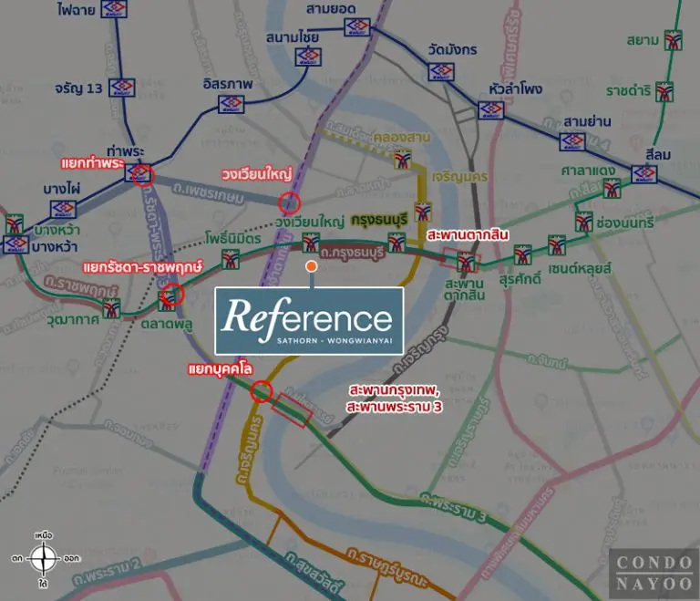Click the สะพานกรุงเทพ, สะพานพระราม 3 label
The width and height of the screenshot is (700, 601).
pyautogui.click(x=394, y=399)
